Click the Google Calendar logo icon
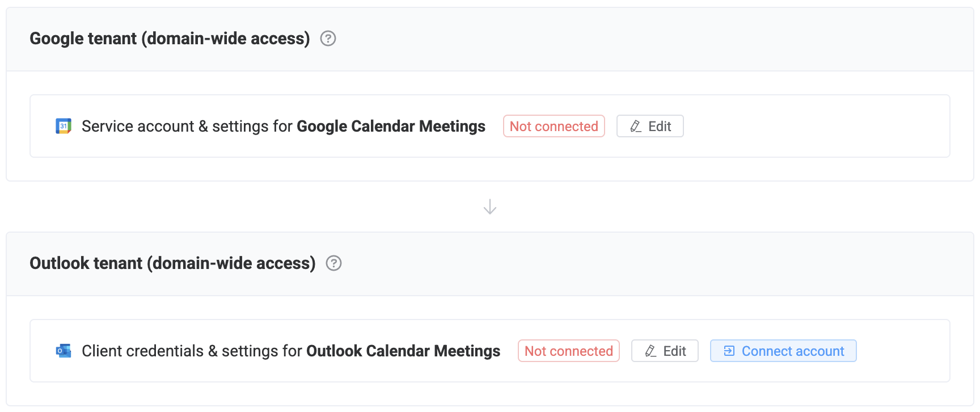This screenshot has height=412, width=980. 64,126
